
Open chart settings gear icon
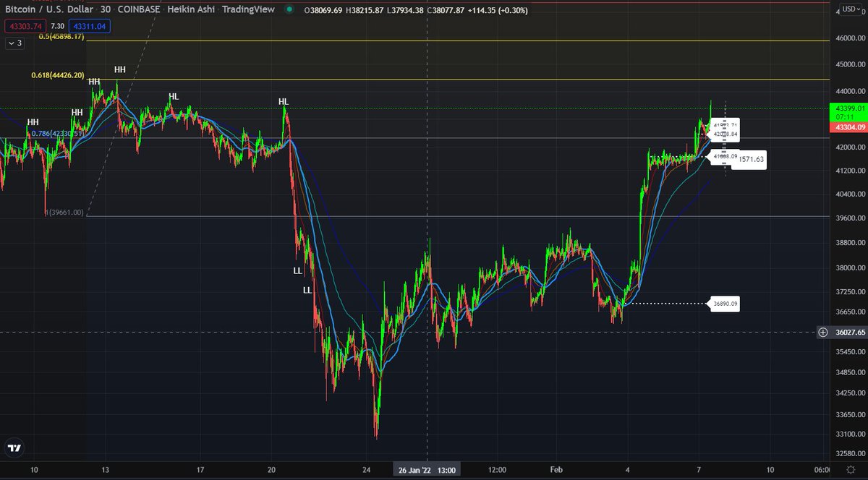point(851,471)
